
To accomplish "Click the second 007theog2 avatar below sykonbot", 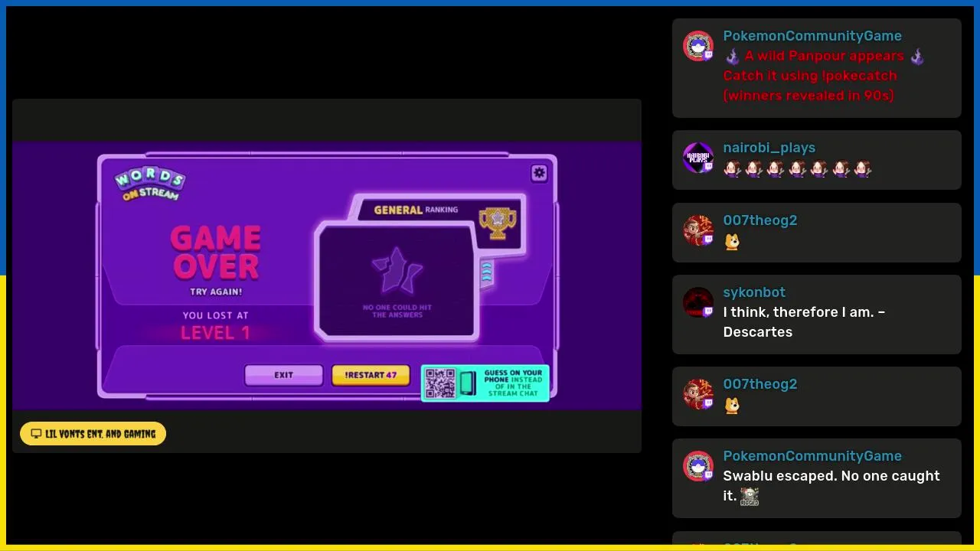I will (x=697, y=394).
